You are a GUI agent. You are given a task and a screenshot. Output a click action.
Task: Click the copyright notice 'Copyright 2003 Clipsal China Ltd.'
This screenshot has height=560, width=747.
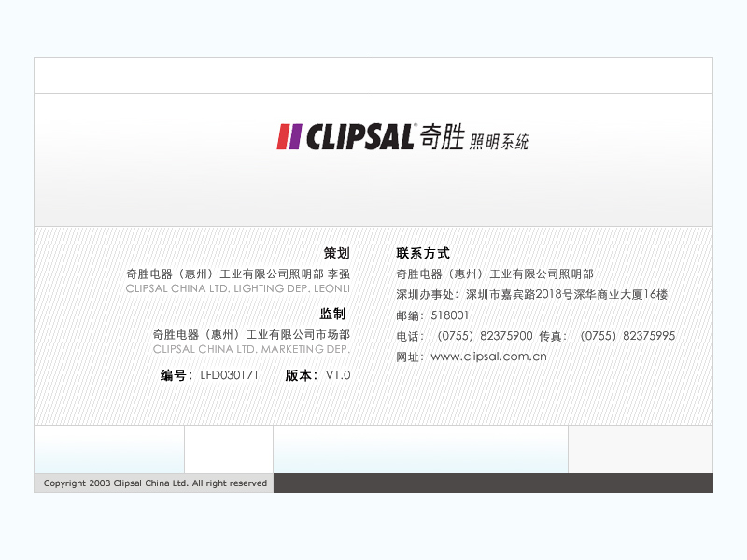(116, 483)
